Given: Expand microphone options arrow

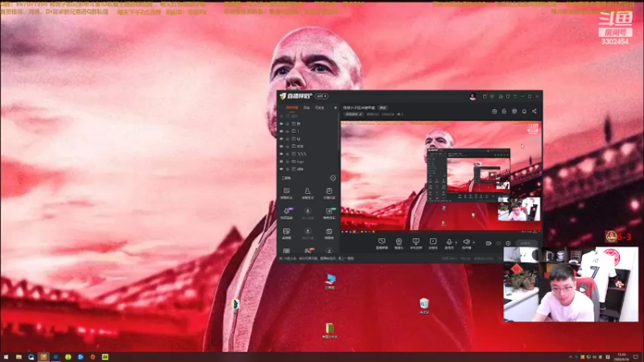Looking at the screenshot, I should (x=456, y=243).
